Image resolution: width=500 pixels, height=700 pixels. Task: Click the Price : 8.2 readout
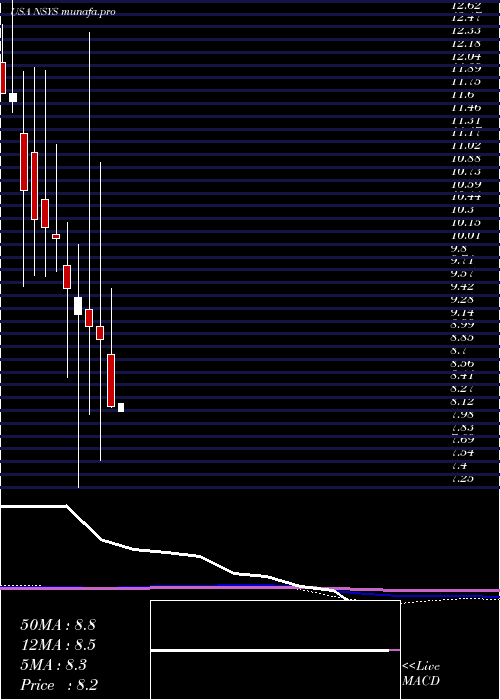tap(59, 685)
